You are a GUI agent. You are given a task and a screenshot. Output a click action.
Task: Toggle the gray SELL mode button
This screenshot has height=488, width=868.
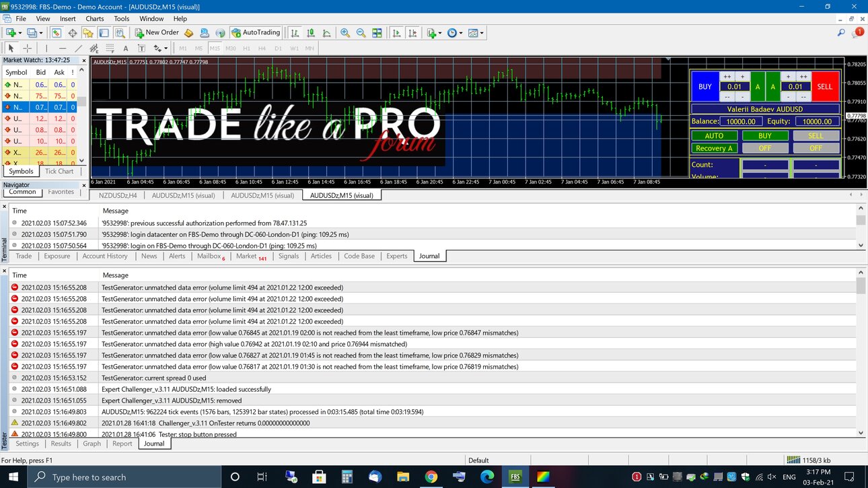(816, 136)
